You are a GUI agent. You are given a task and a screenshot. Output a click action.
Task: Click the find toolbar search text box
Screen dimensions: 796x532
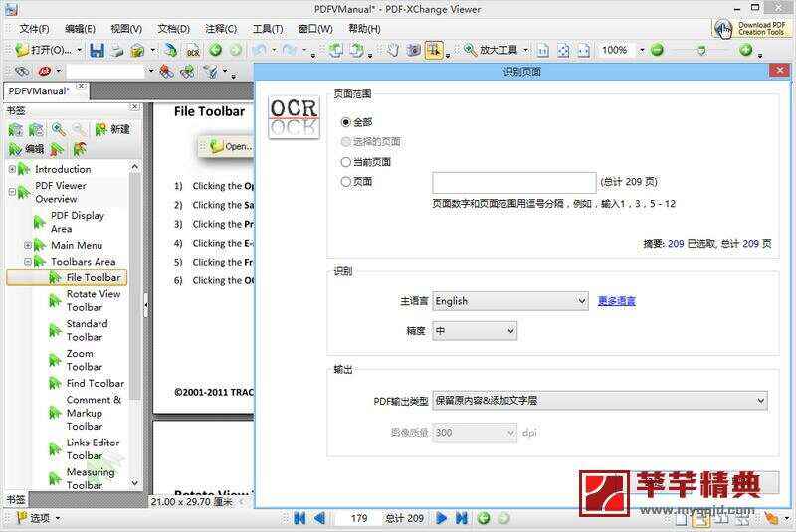tap(105, 71)
